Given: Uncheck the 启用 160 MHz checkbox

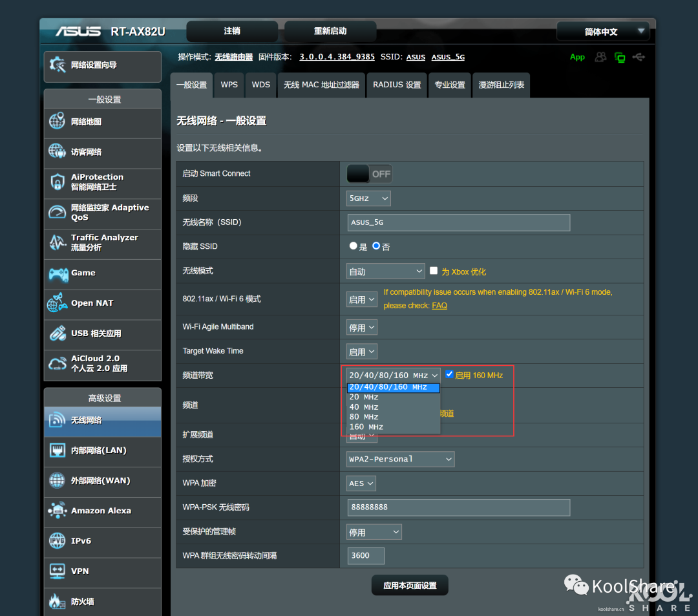Looking at the screenshot, I should [449, 374].
